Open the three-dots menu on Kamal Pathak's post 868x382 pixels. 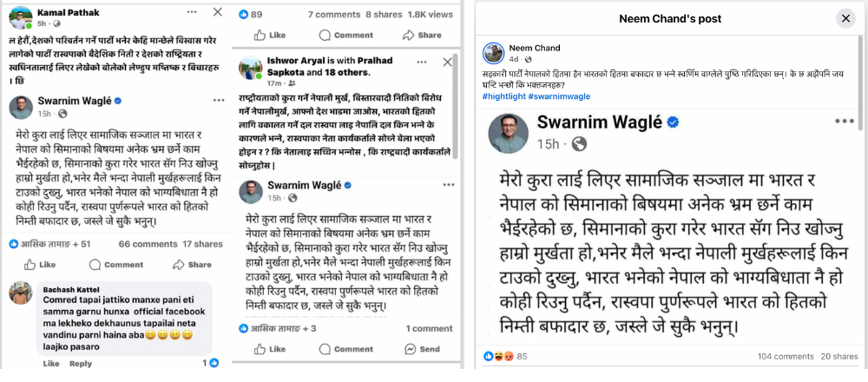pyautogui.click(x=192, y=11)
